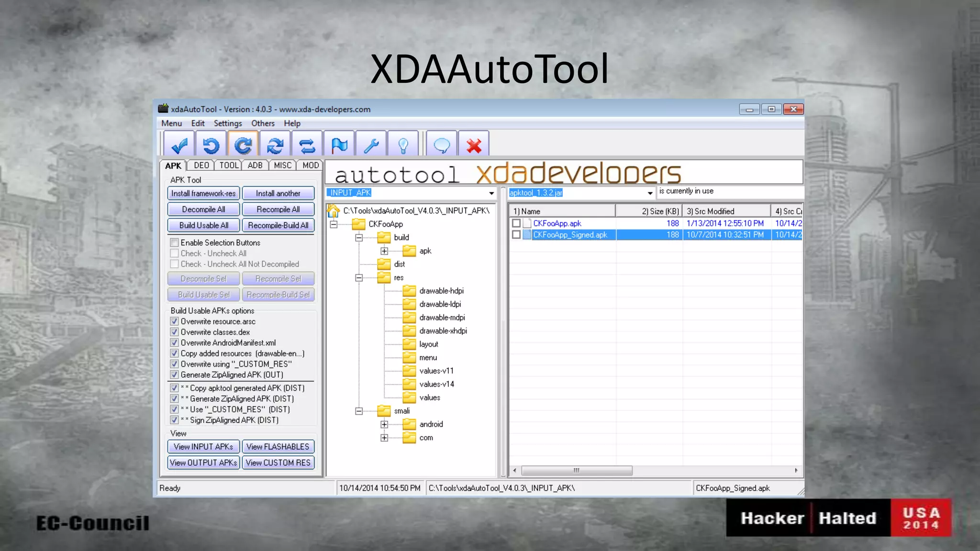Select the drawable-xhdpi folder

443,331
